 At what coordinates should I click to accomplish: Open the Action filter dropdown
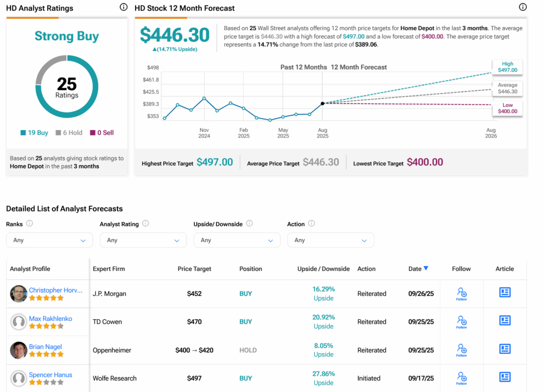click(330, 240)
